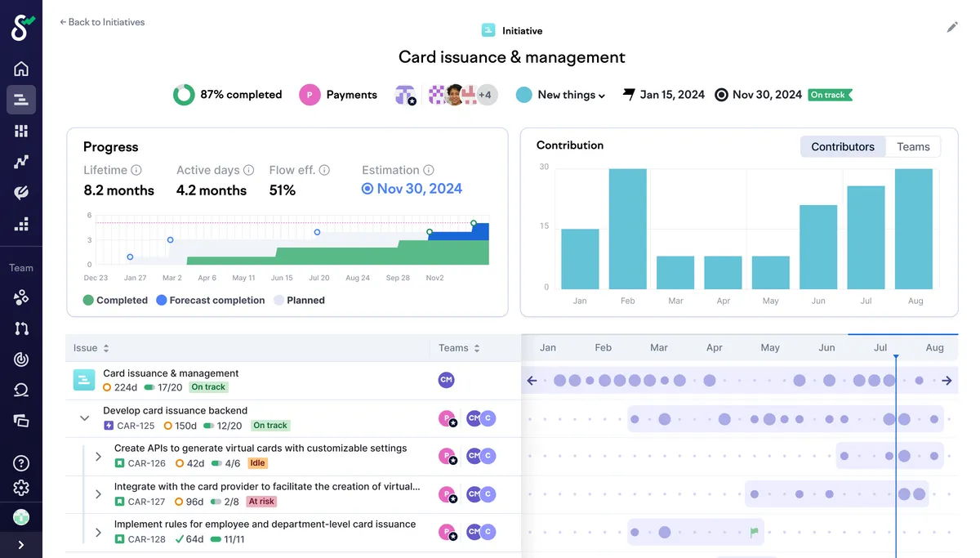Screen dimensions: 980x558
Task: Collapse the Develop card issuance backend row
Action: (84, 417)
